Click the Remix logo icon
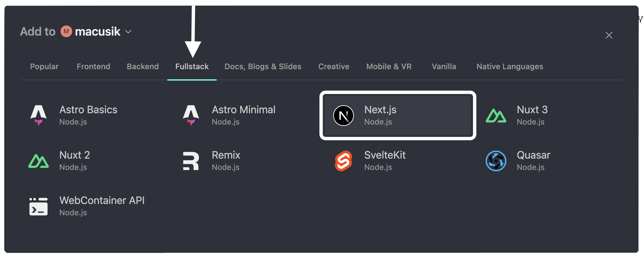This screenshot has width=644, height=258. [x=191, y=161]
